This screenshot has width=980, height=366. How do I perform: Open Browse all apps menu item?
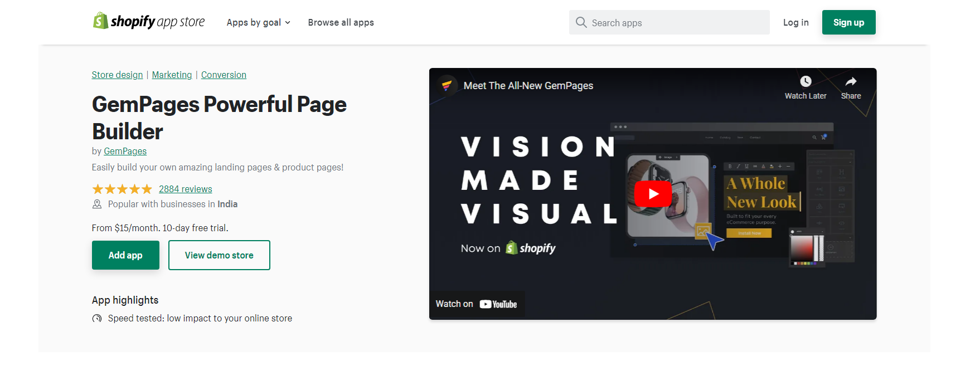(341, 22)
